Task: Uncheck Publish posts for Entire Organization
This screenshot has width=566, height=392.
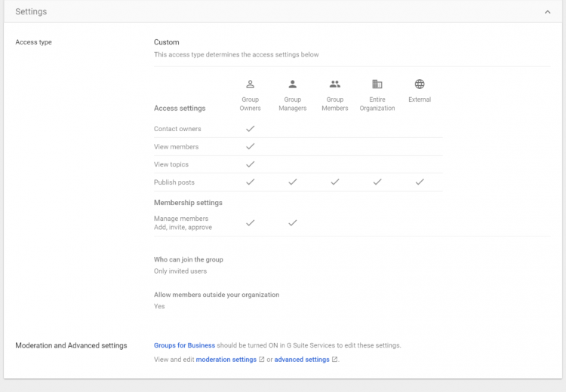Action: pos(377,182)
